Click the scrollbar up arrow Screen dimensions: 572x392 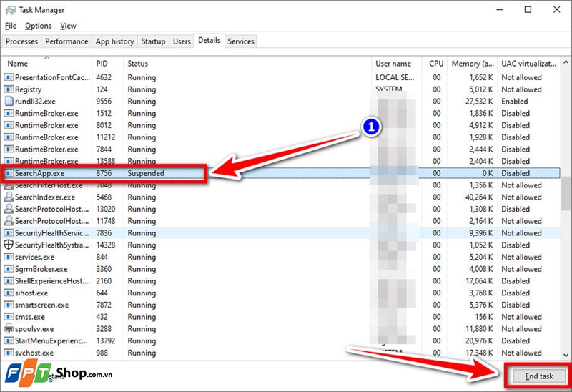(566, 62)
